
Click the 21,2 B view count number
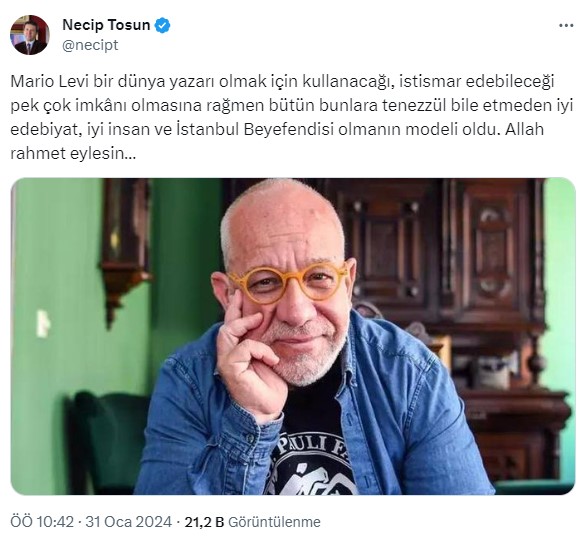[x=204, y=522]
